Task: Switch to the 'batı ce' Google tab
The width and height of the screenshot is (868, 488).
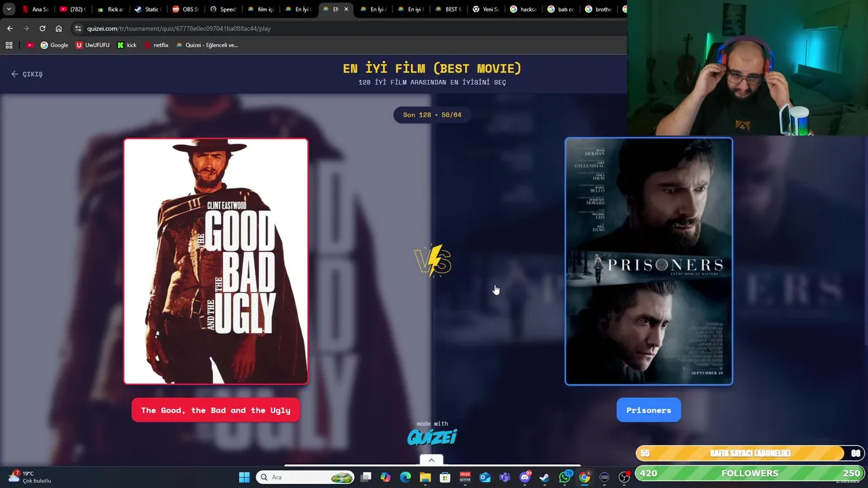Action: tap(560, 9)
